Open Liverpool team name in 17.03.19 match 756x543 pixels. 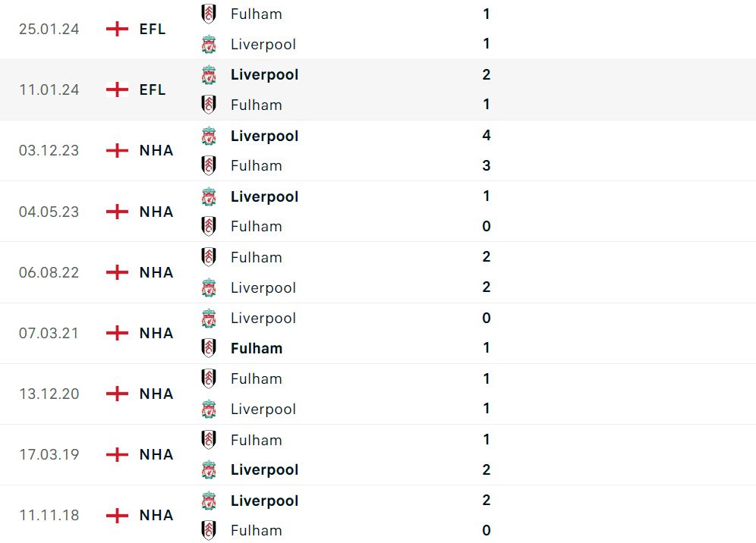click(264, 469)
